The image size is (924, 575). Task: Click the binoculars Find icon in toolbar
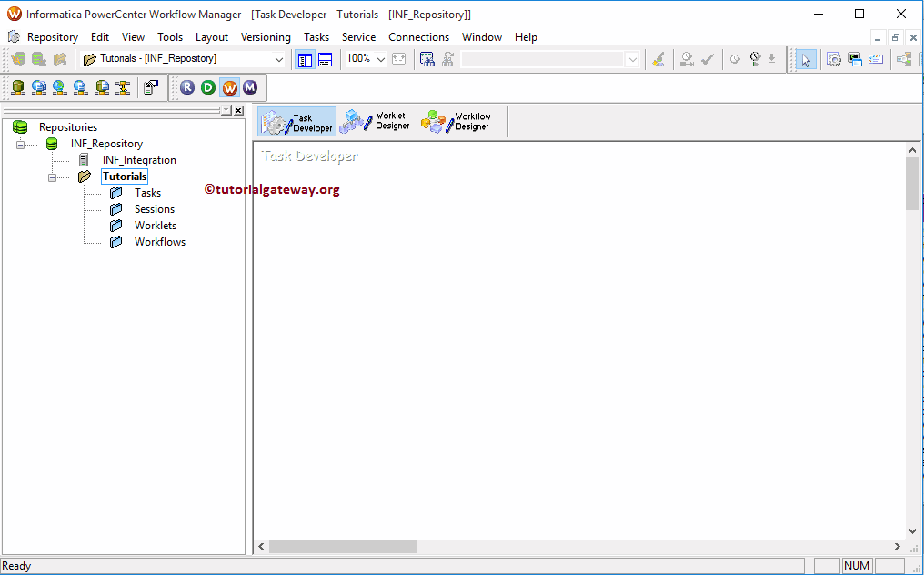click(427, 59)
